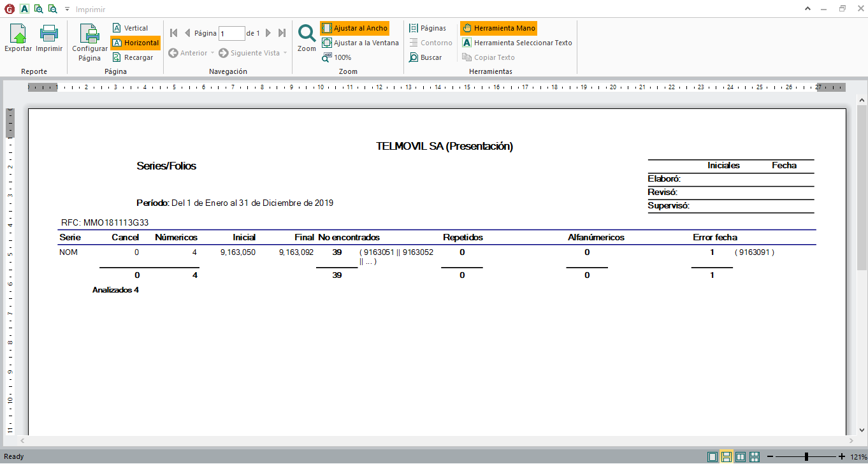Viewport: 868px width, 464px height.
Task: Show the Páginas thumbnails panel
Action: (427, 28)
